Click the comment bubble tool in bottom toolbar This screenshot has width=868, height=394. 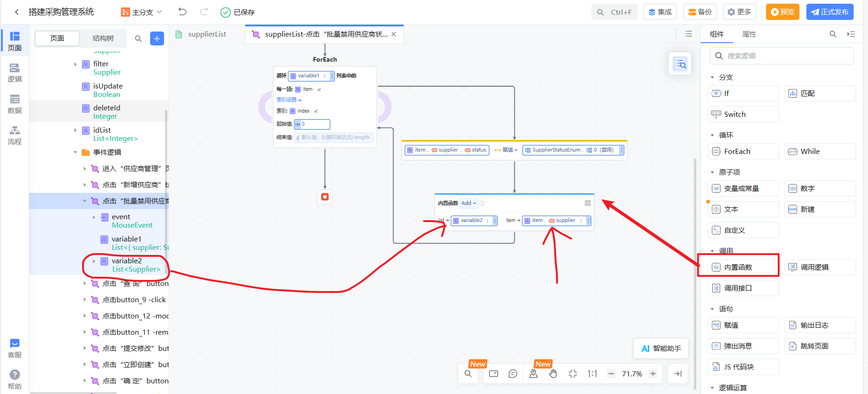[513, 374]
